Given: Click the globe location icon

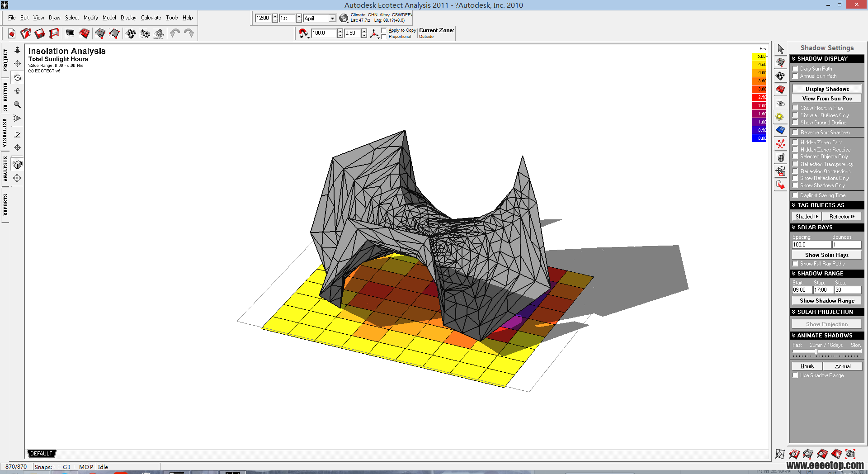Looking at the screenshot, I should pyautogui.click(x=344, y=18).
